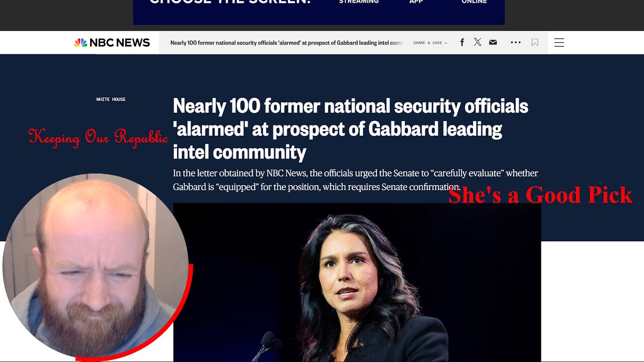
Task: Open the three-dot more share options
Action: pos(516,42)
